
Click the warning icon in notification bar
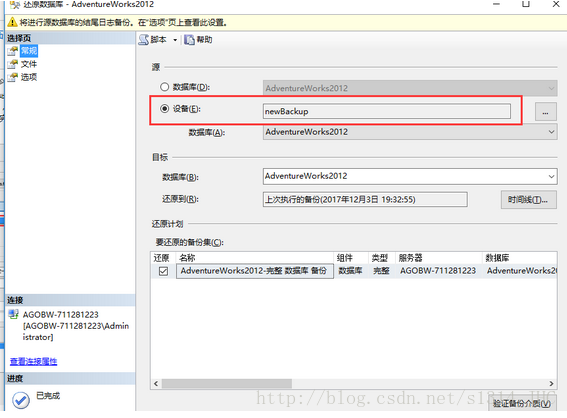[x=12, y=22]
